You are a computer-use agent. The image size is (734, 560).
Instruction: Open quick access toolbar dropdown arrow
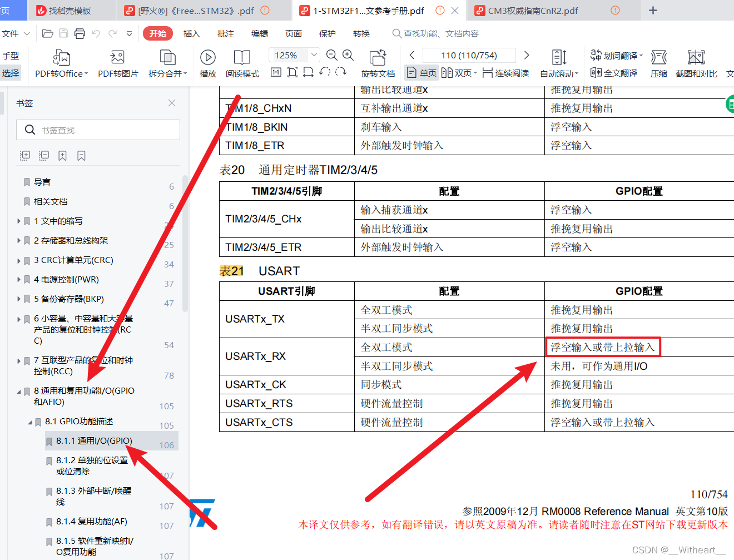point(130,33)
